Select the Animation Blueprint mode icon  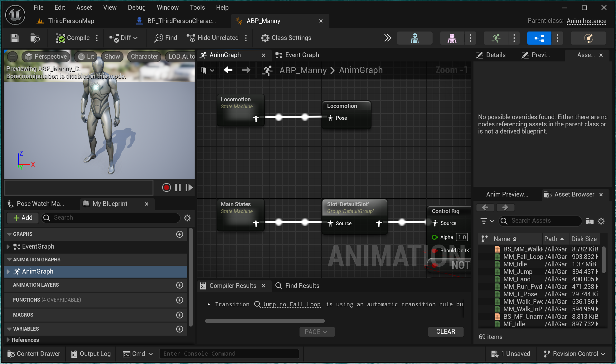click(539, 38)
